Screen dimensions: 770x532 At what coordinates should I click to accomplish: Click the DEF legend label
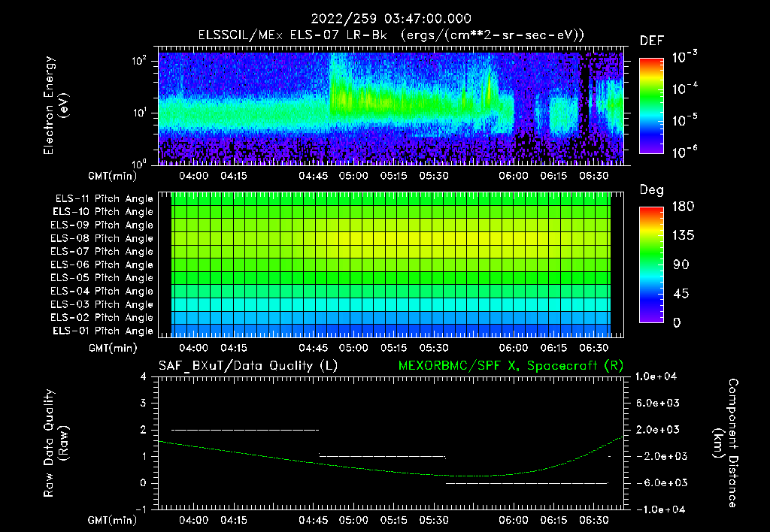click(x=652, y=41)
